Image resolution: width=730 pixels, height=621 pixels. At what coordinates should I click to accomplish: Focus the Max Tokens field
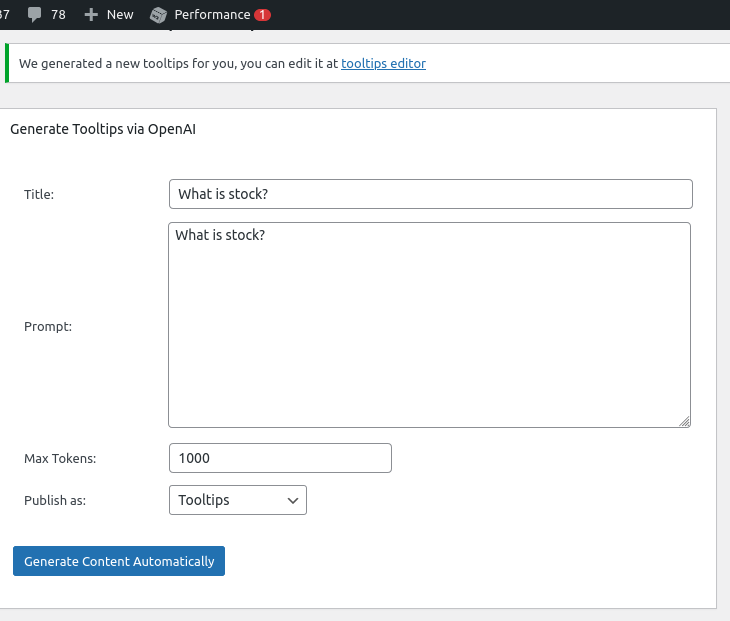[280, 458]
